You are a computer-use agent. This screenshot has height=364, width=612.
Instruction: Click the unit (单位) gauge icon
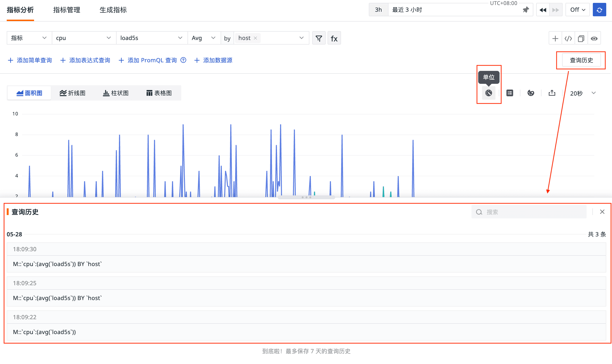tap(488, 93)
